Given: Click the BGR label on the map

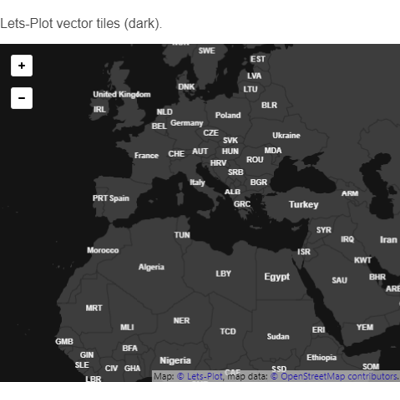Looking at the screenshot, I should [259, 182].
